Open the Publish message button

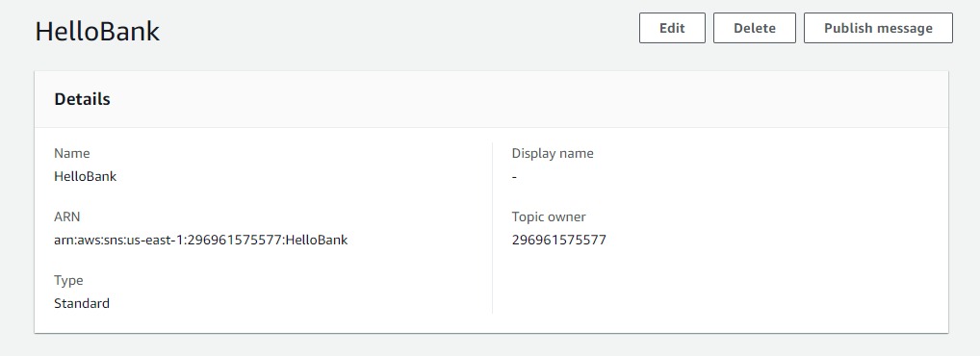[x=878, y=28]
